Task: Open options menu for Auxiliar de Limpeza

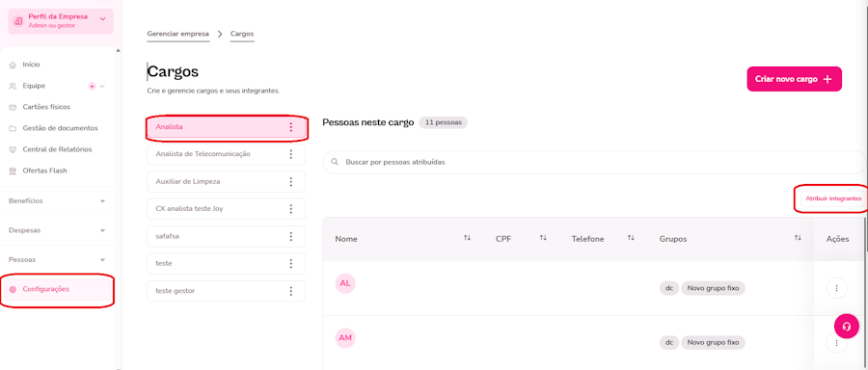Action: (x=290, y=181)
